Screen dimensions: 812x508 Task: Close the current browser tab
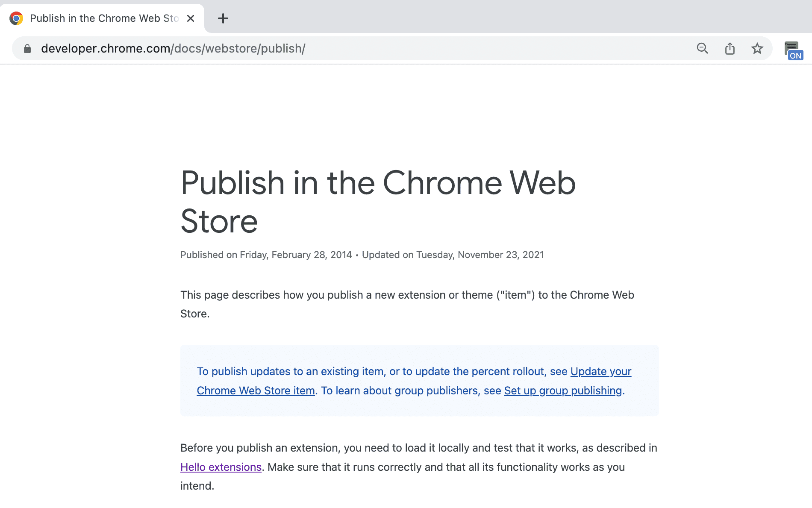(191, 18)
